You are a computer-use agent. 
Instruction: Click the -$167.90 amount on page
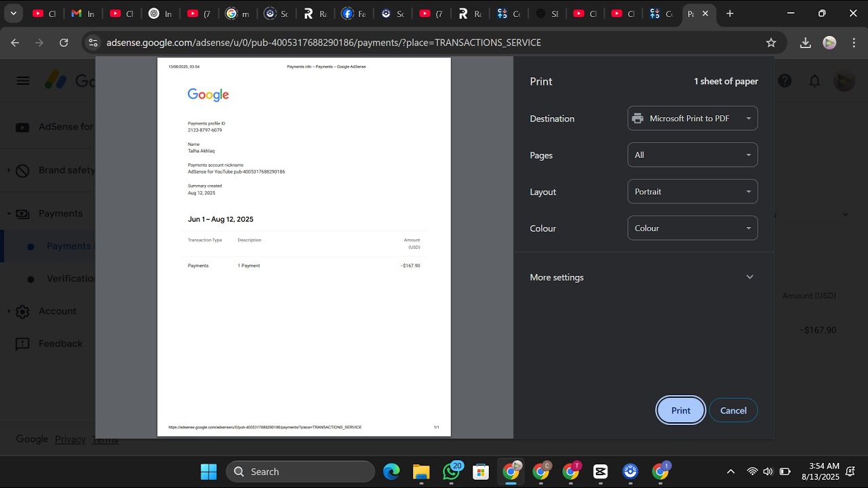click(818, 330)
